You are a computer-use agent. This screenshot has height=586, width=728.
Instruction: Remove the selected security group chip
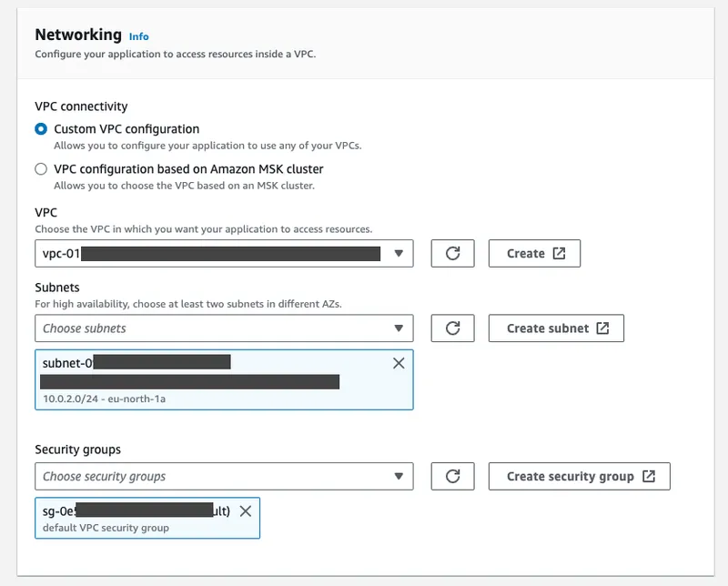[x=246, y=511]
